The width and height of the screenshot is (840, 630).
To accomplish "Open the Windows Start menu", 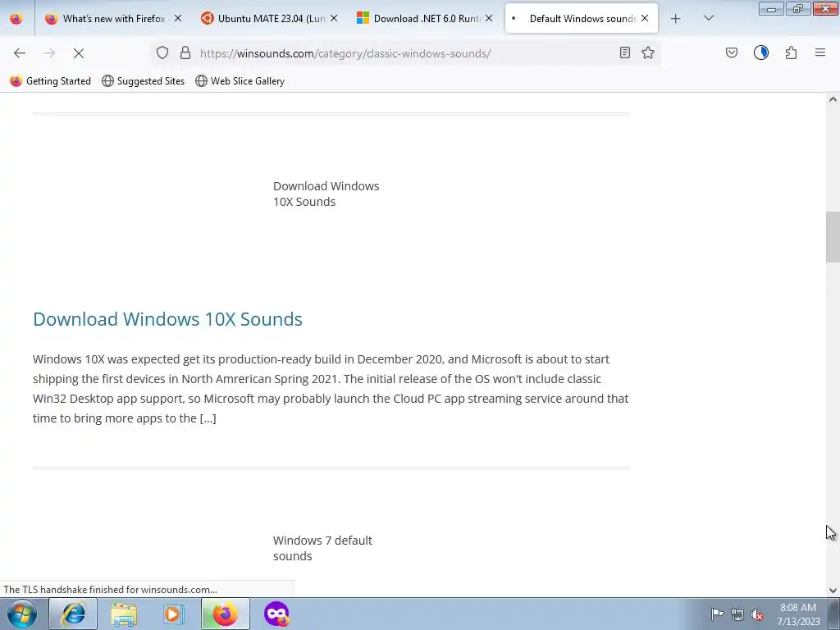I will click(x=22, y=614).
